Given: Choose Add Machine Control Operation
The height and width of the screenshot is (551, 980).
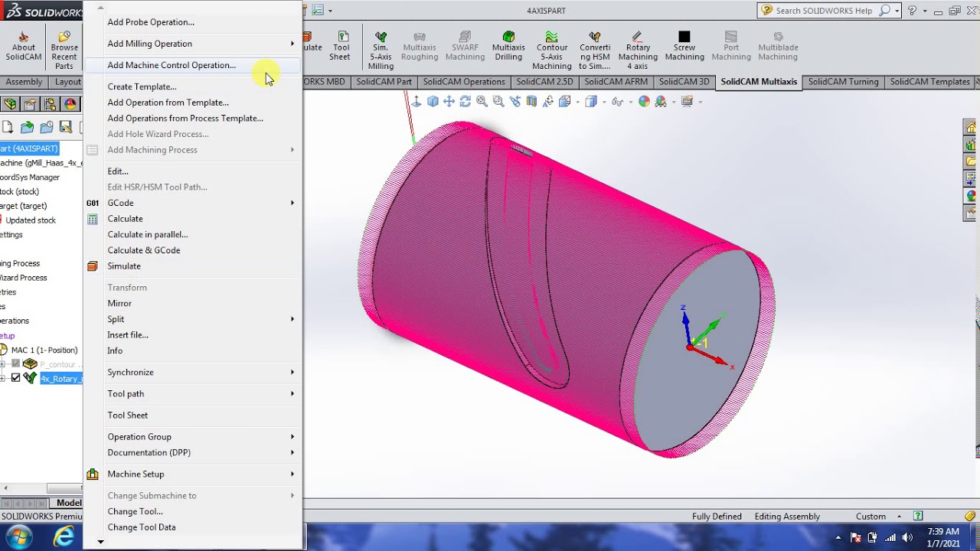Looking at the screenshot, I should click(x=171, y=65).
